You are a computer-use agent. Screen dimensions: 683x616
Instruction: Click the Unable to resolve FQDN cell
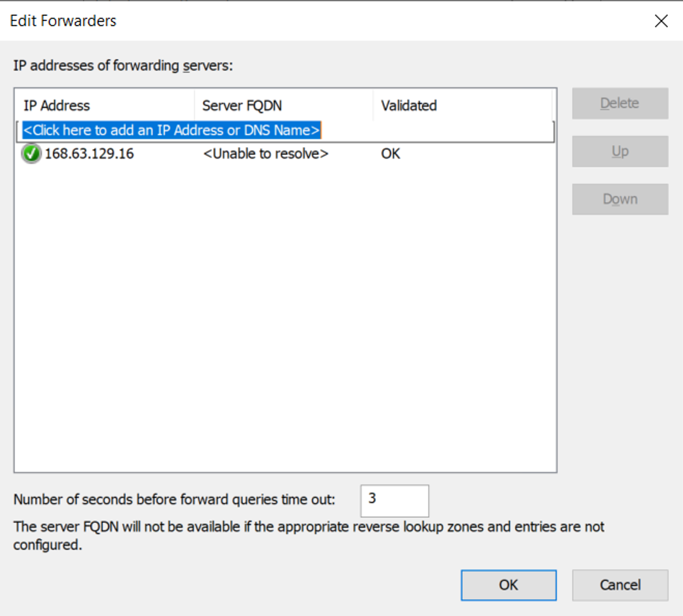pyautogui.click(x=266, y=154)
